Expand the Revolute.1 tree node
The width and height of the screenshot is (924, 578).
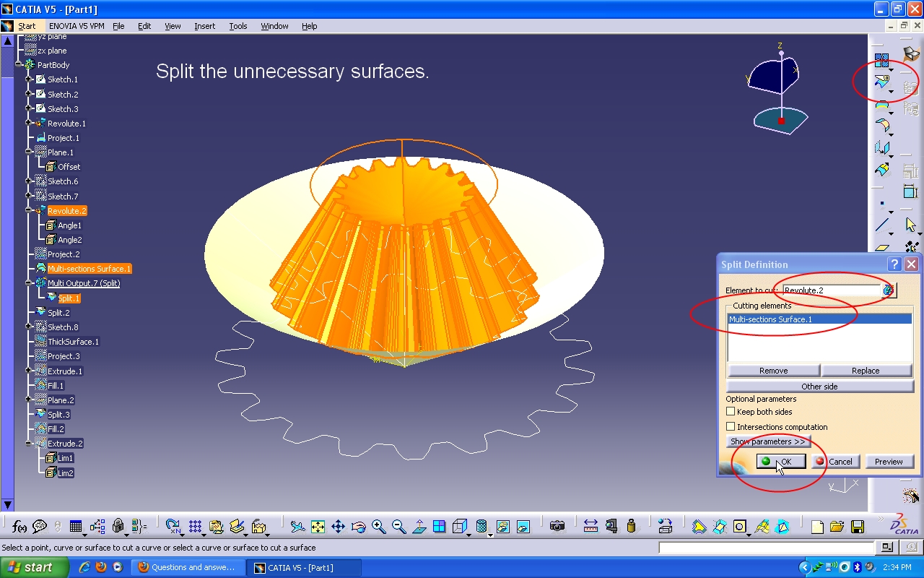point(30,124)
